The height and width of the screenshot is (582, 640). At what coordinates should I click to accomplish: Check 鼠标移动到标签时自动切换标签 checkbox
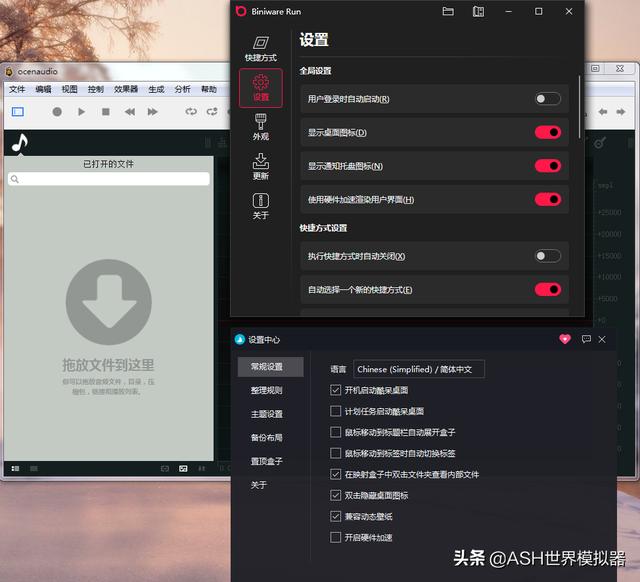(x=335, y=453)
